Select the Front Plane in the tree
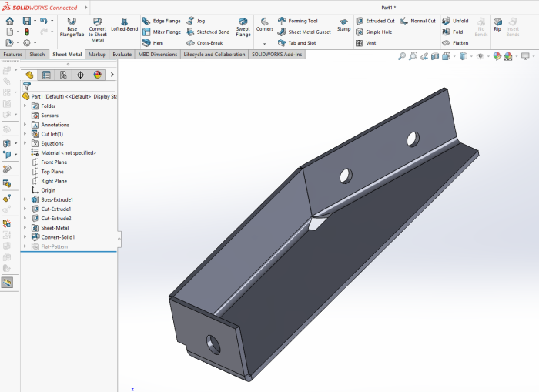Screen dimensions: 539x392 pyautogui.click(x=54, y=162)
